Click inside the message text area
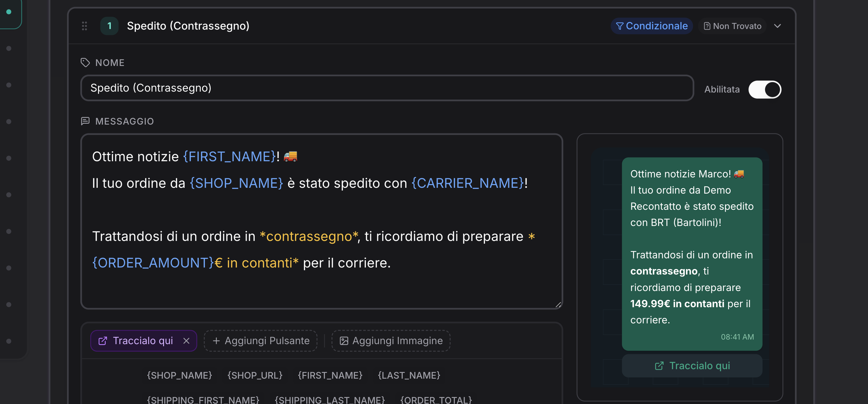This screenshot has width=868, height=404. (322, 221)
